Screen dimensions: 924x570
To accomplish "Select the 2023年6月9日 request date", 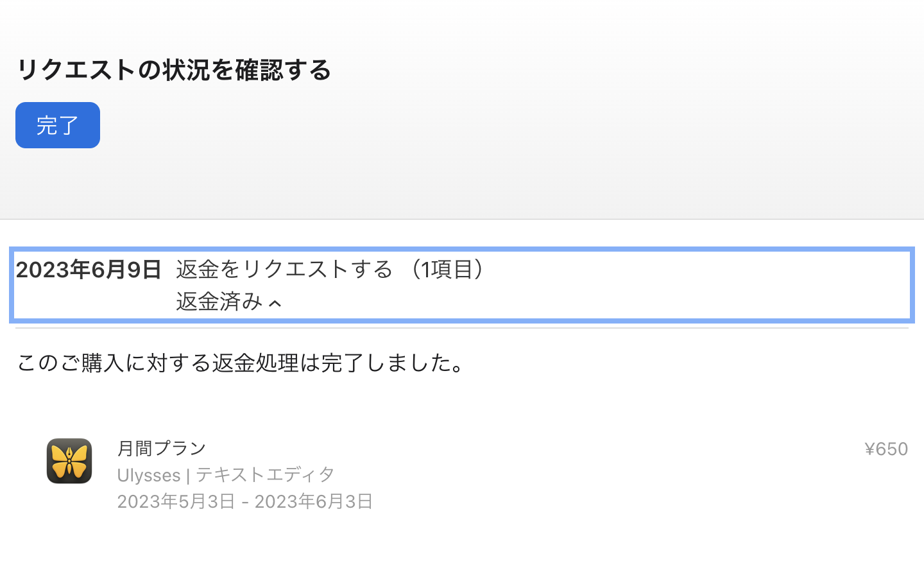I will pyautogui.click(x=89, y=270).
